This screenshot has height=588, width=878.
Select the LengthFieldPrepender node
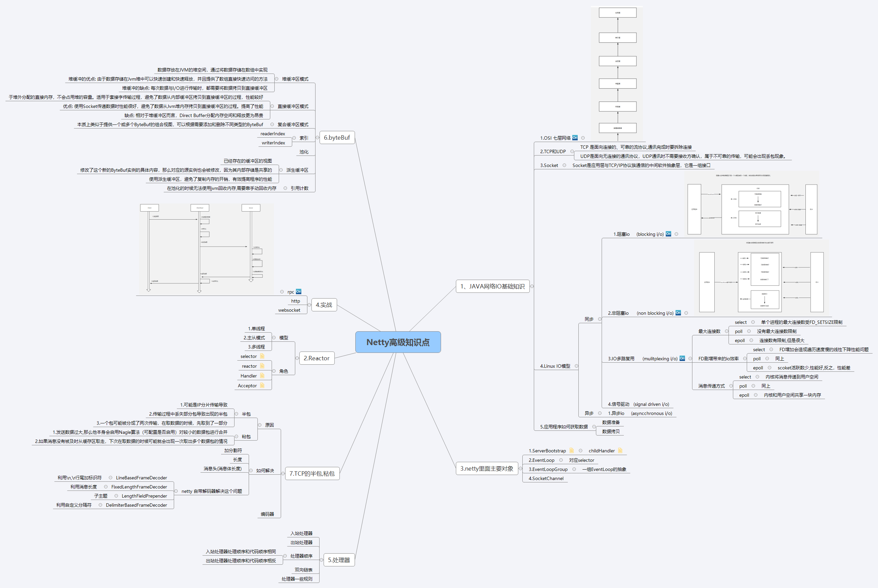click(x=144, y=496)
